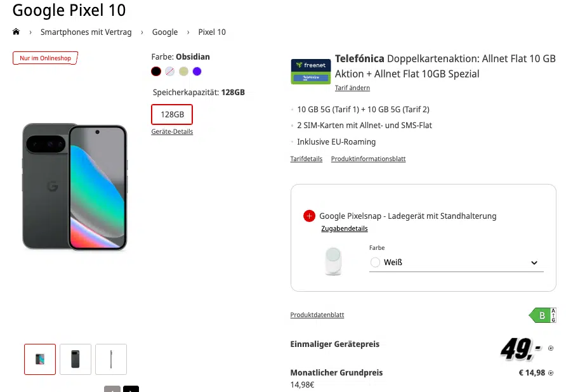Click the info icon beside the 49,- price
Image resolution: width=566 pixels, height=392 pixels.
pyautogui.click(x=550, y=348)
